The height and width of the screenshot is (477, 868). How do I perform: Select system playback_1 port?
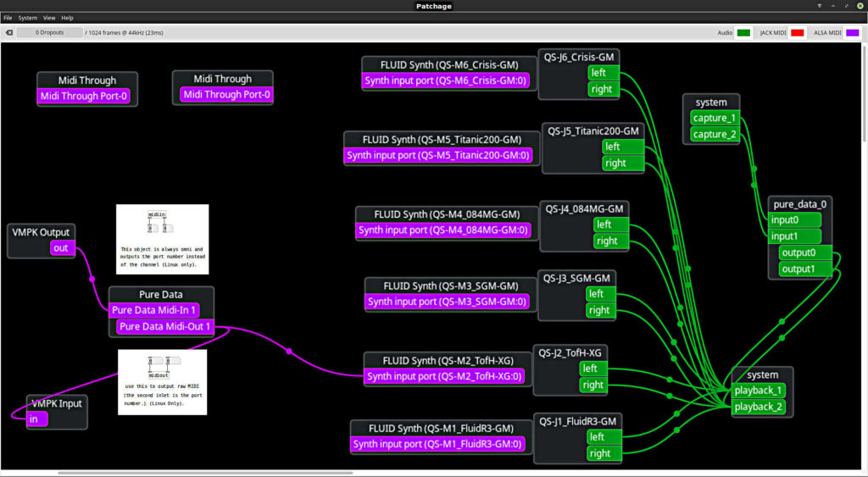point(759,391)
